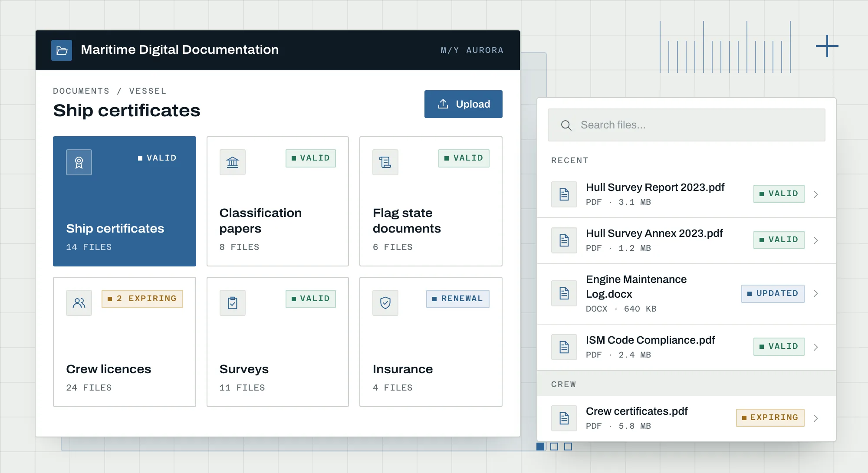Go to VESSEL breadcrumb

(148, 91)
